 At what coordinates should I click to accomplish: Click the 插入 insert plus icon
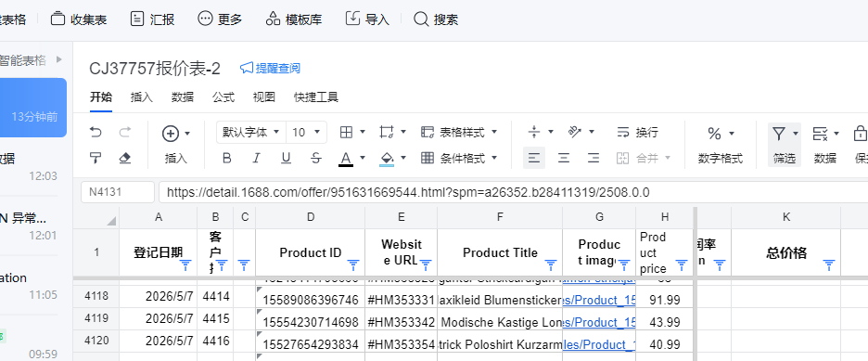(171, 134)
